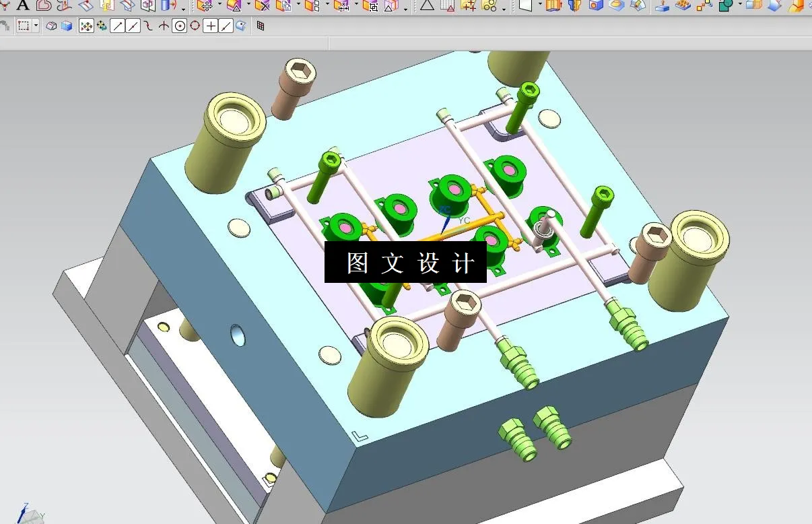Open the Lattice grid icon on snap toolbar
This screenshot has width=812, height=524.
pyautogui.click(x=259, y=26)
